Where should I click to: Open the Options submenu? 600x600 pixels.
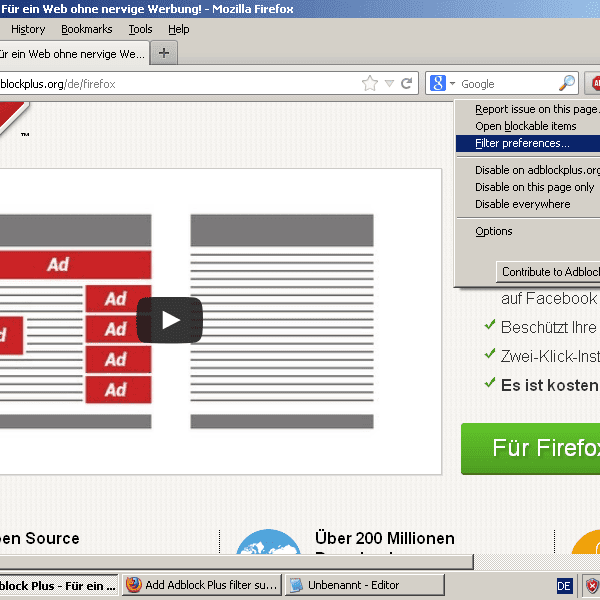pyautogui.click(x=528, y=231)
